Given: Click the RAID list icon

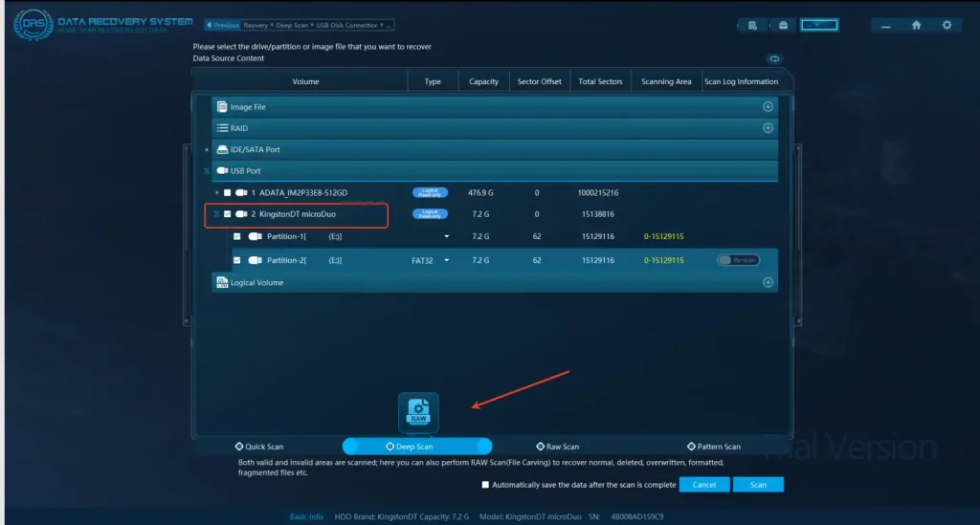Looking at the screenshot, I should (x=222, y=128).
